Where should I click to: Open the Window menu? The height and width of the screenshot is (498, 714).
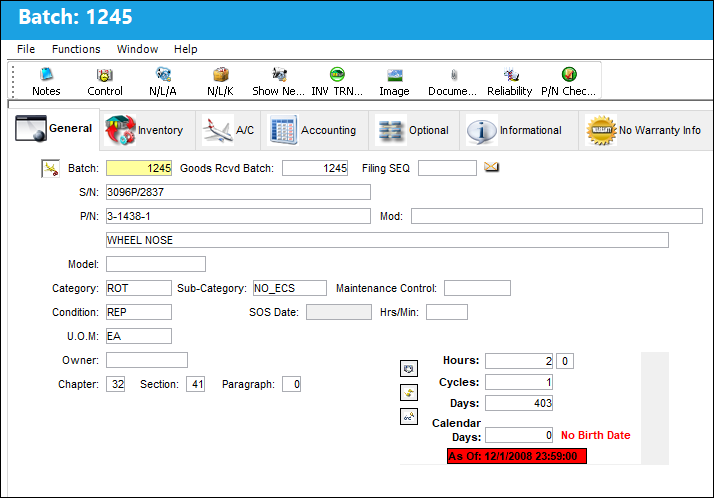pyautogui.click(x=138, y=49)
